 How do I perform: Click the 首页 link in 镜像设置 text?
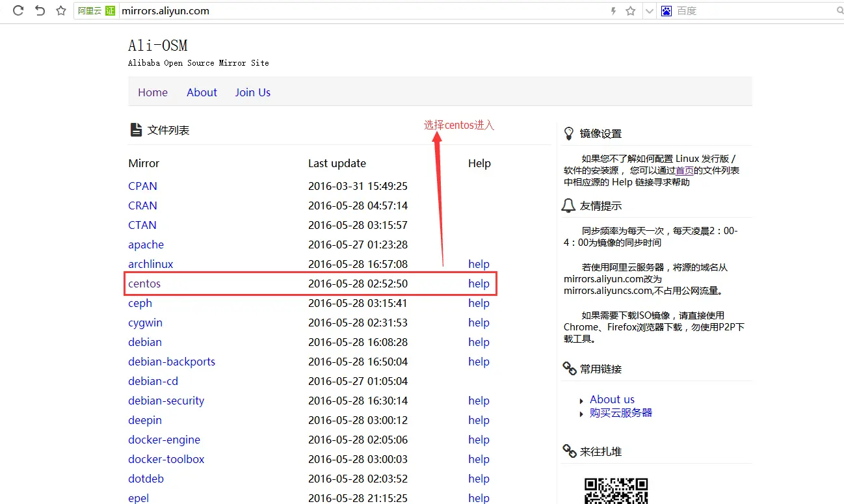click(685, 170)
